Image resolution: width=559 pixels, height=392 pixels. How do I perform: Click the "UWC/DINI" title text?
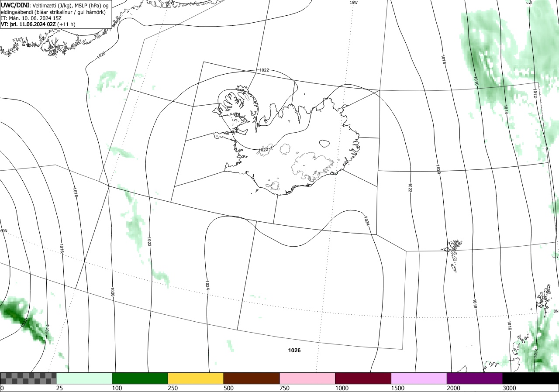pos(15,5)
